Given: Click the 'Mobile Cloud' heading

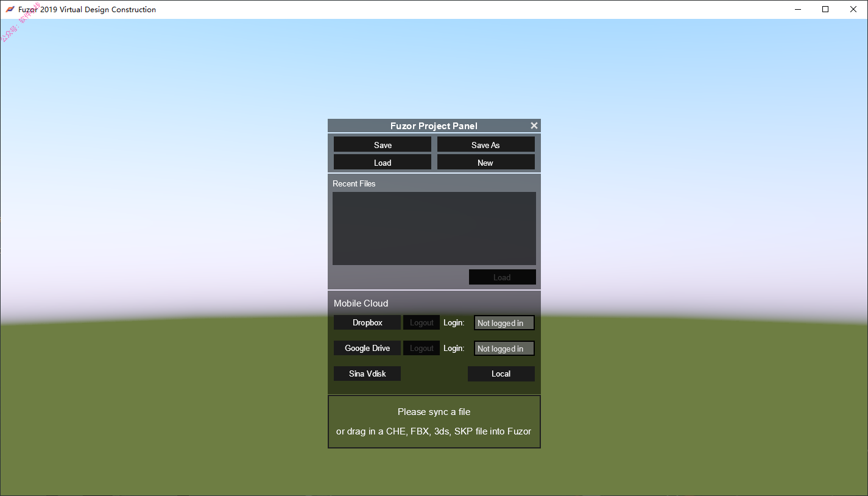Looking at the screenshot, I should (361, 303).
